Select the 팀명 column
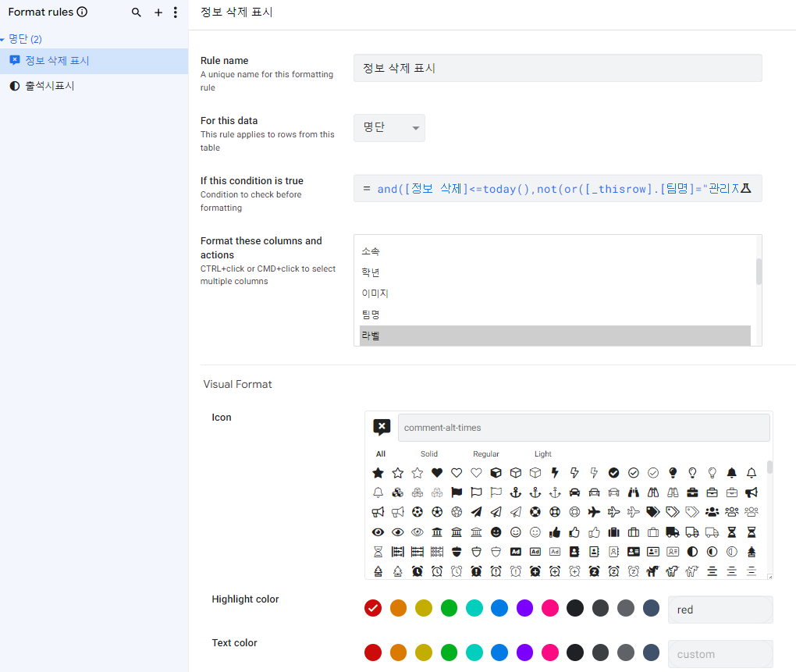796x672 pixels. [555, 315]
